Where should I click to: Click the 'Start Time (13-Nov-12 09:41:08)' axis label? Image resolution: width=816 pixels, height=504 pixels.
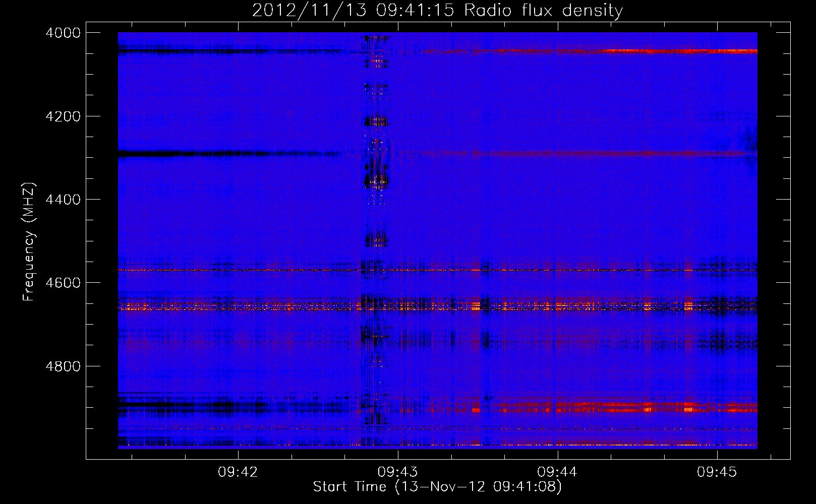point(437,487)
